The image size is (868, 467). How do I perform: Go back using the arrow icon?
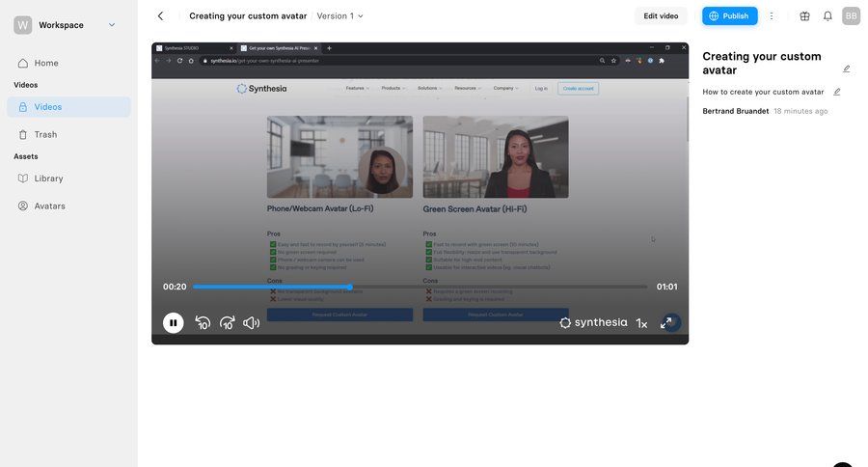(x=160, y=15)
